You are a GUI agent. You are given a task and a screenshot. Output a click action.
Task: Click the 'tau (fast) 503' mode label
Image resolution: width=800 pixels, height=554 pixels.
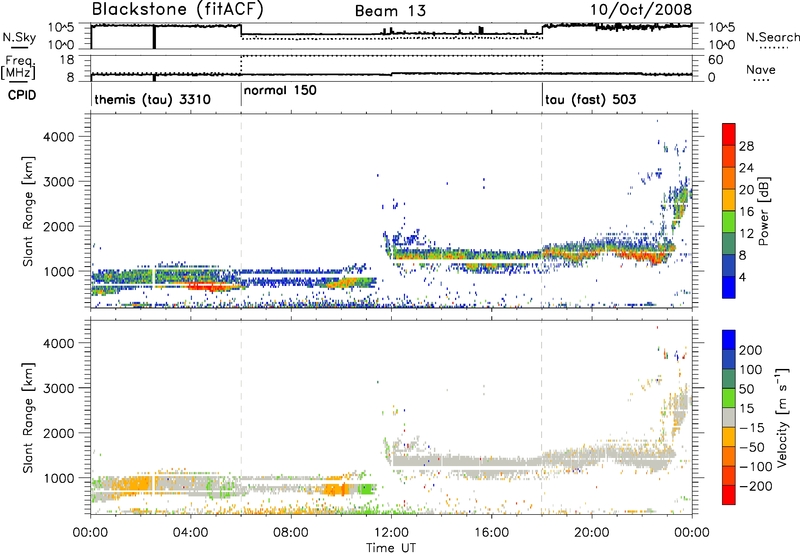pos(590,99)
